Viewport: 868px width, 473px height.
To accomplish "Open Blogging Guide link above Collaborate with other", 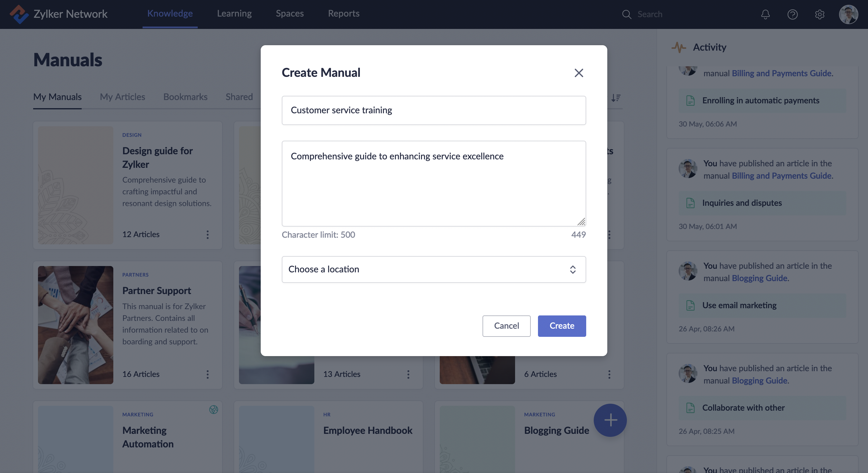I will [759, 380].
